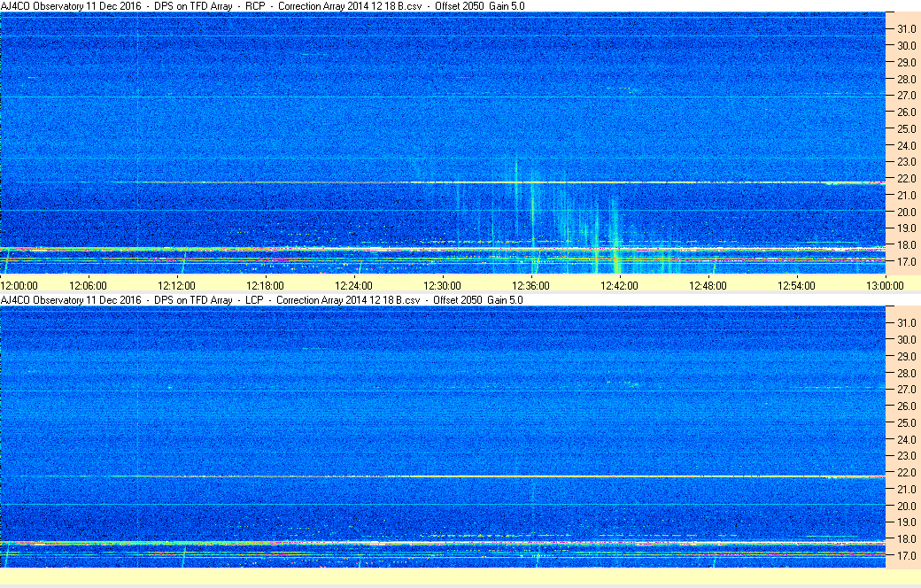Viewport: 921px width, 588px height.
Task: Select the 12:36:00 time axis marker
Action: (x=530, y=285)
